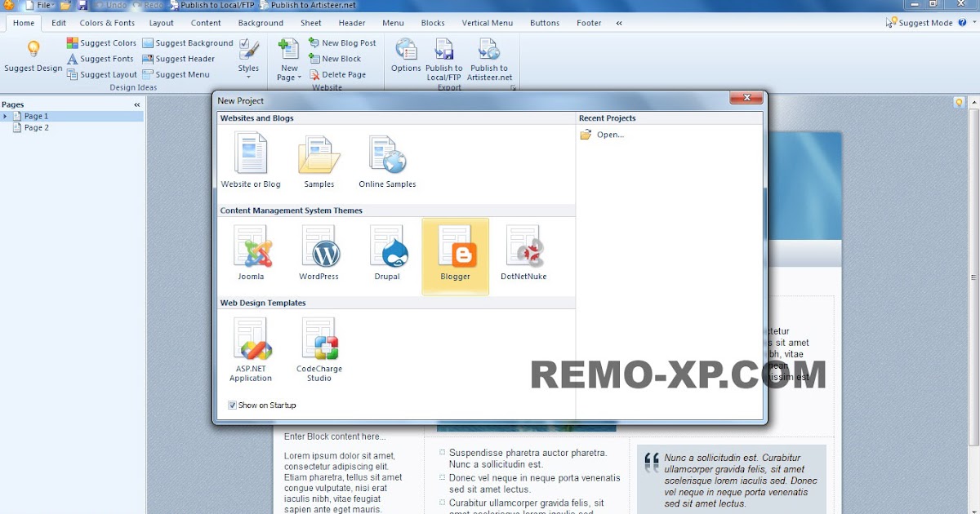Image resolution: width=980 pixels, height=514 pixels.
Task: Select Page 2 in Pages tree
Action: [36, 127]
